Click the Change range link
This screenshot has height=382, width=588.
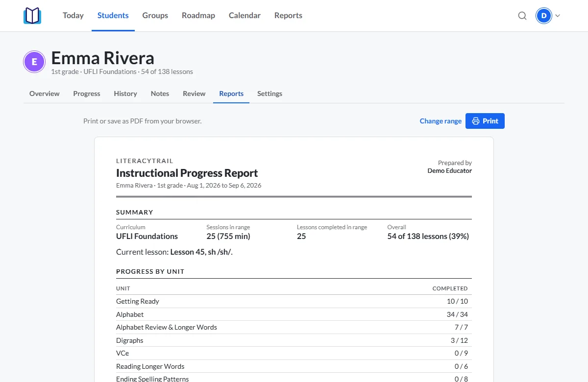click(441, 121)
